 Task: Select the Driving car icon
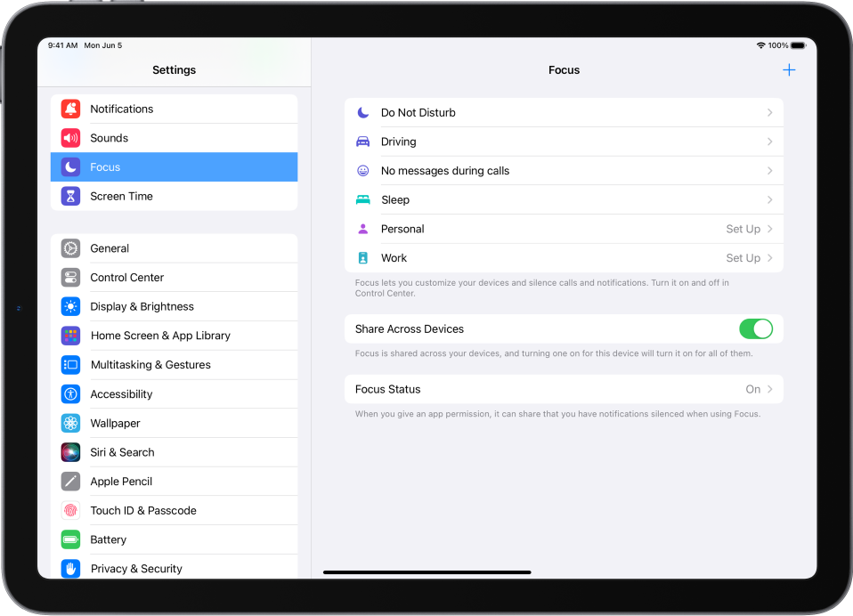click(x=363, y=141)
